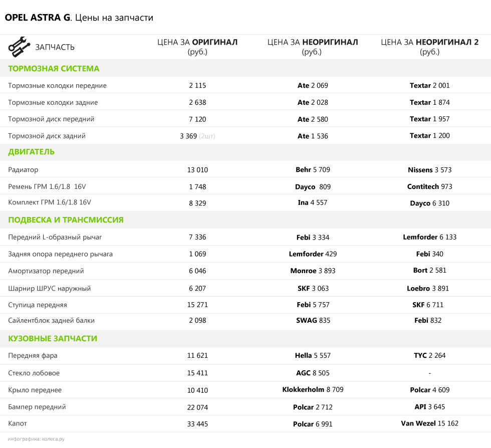Select the Стекло лобовое row label
This screenshot has height=448, width=491.
point(34,373)
